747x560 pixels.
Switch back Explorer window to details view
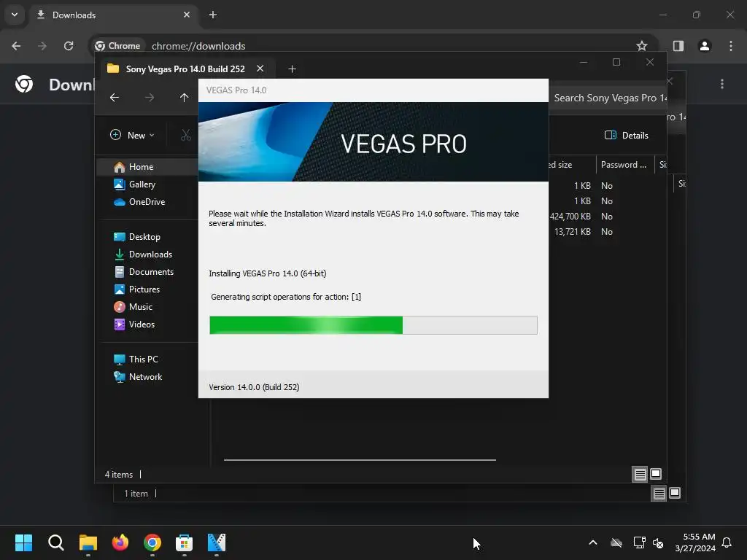coord(659,494)
